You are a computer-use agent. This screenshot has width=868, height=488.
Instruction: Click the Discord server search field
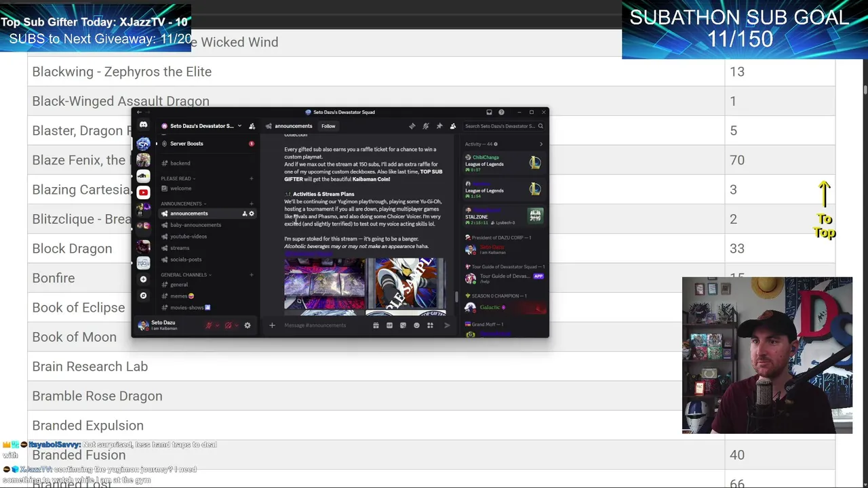coord(504,126)
